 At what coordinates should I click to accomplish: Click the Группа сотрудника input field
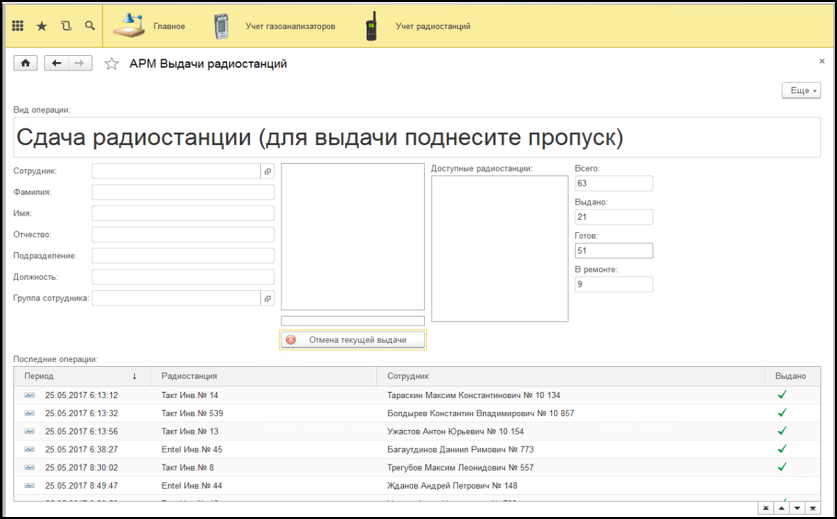176,298
